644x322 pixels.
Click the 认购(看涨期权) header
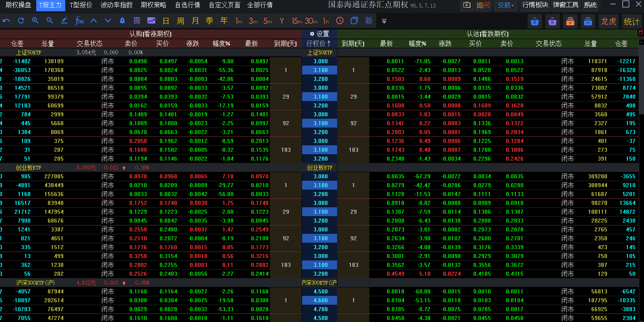click(151, 34)
